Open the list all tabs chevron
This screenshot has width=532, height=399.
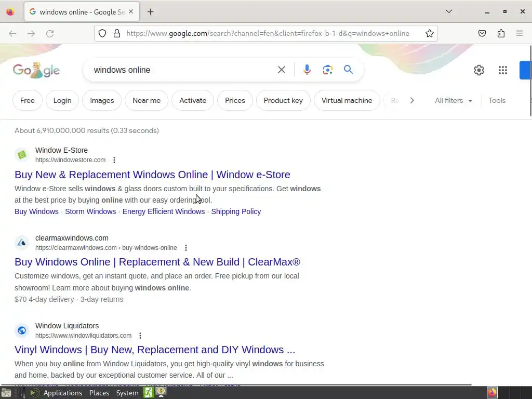(x=448, y=11)
